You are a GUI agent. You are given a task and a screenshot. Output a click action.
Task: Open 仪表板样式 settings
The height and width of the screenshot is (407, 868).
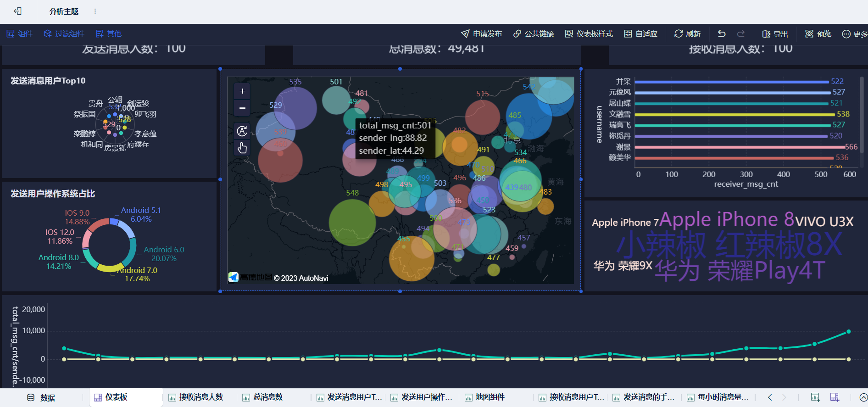coord(589,33)
